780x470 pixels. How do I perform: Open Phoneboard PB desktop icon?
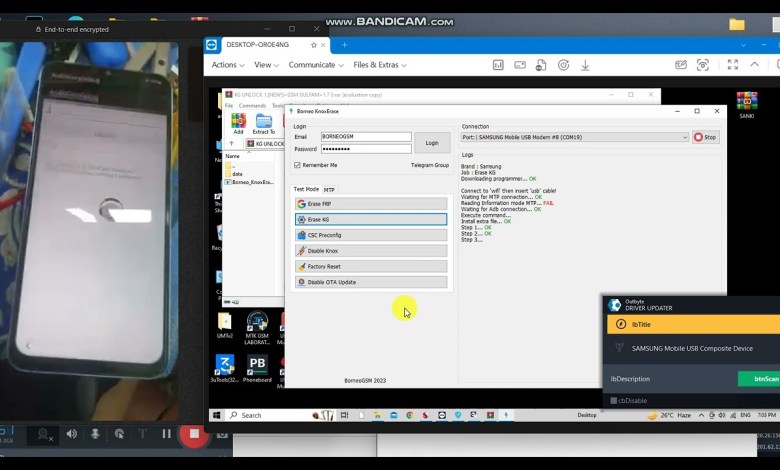pos(257,368)
